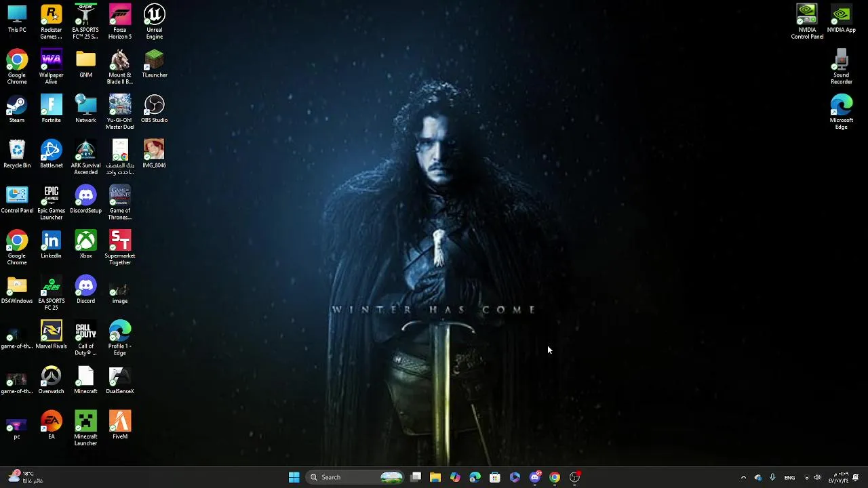
Task: Launch the Fortnite shortcut
Action: 51,109
